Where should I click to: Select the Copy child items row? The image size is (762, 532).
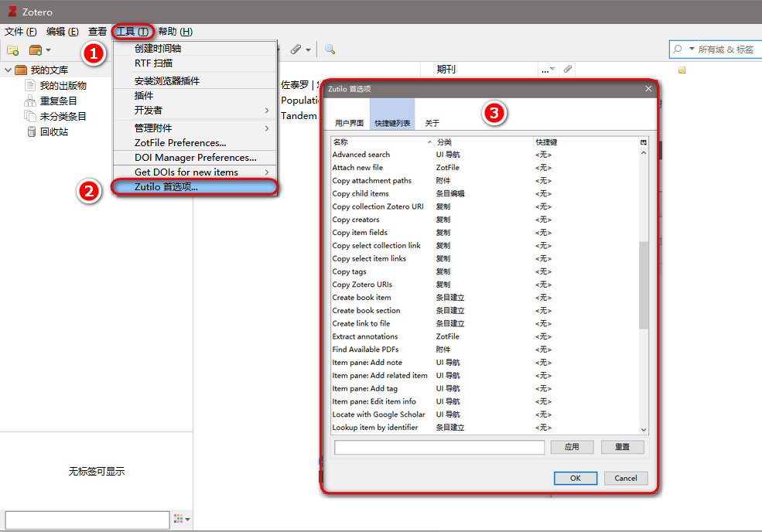pyautogui.click(x=485, y=193)
